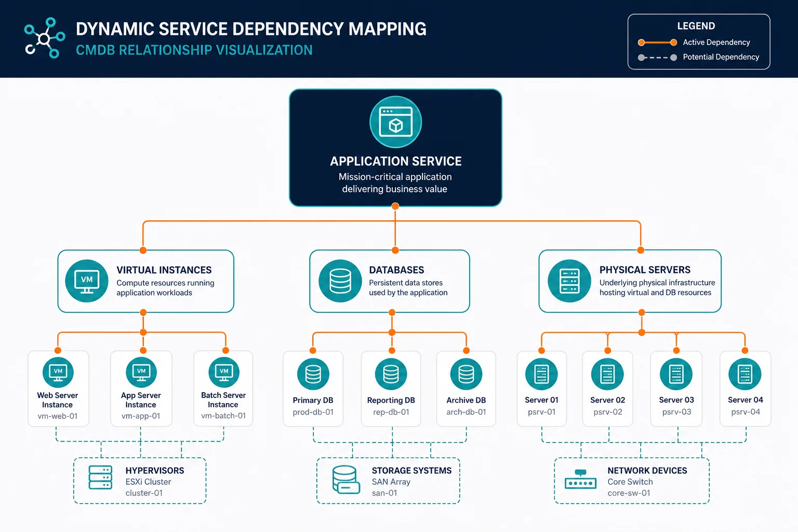Click the "arch-db-01" identifier
798x532 pixels.
(x=467, y=412)
